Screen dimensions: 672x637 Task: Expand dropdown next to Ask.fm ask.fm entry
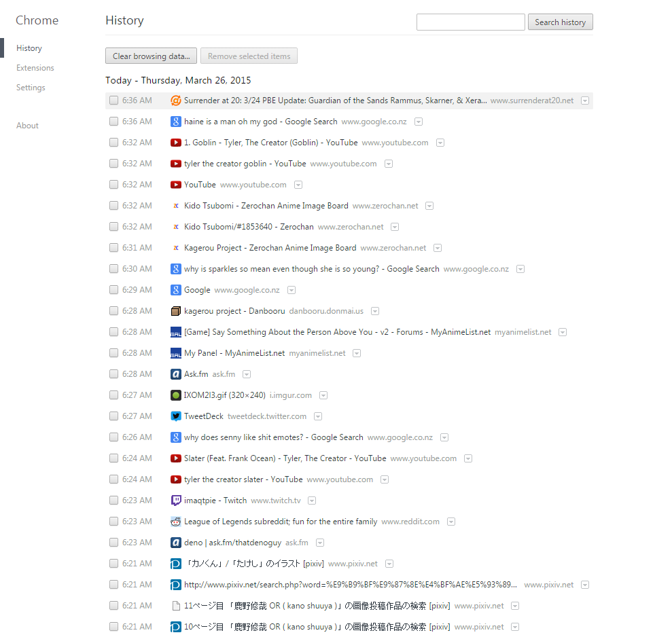[x=247, y=374]
